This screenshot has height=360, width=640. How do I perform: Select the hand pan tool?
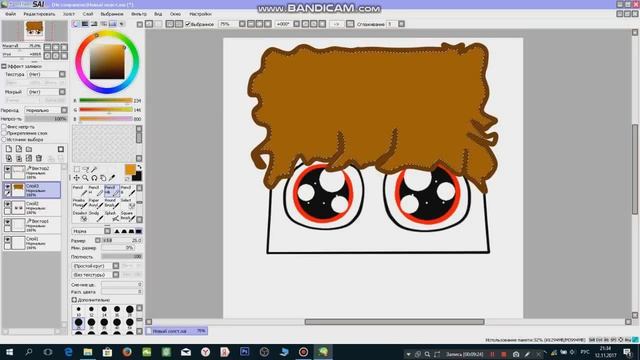pos(103,178)
